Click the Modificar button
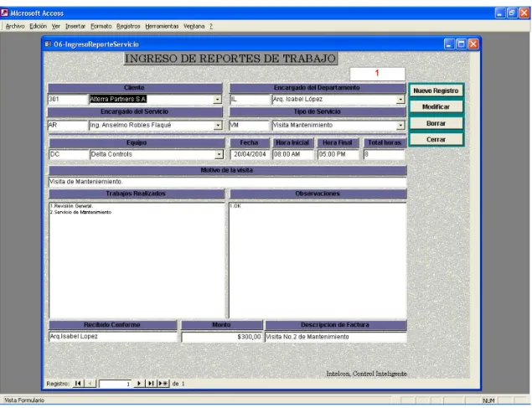The height and width of the screenshot is (408, 532). point(436,107)
